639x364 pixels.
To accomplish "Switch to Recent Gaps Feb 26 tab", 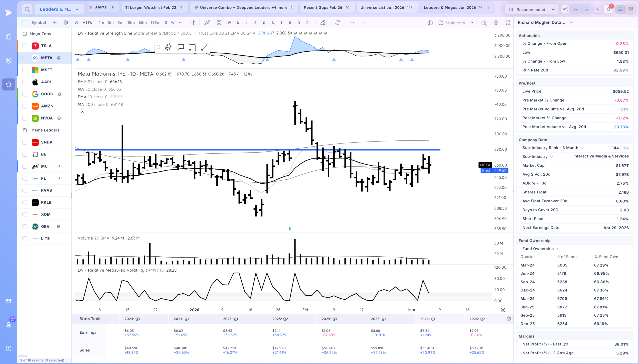I will click(327, 7).
